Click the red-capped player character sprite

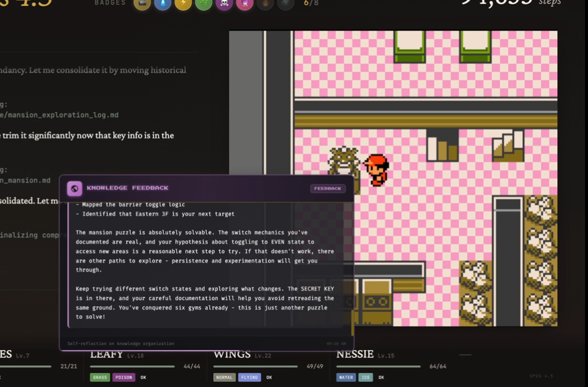click(x=377, y=170)
